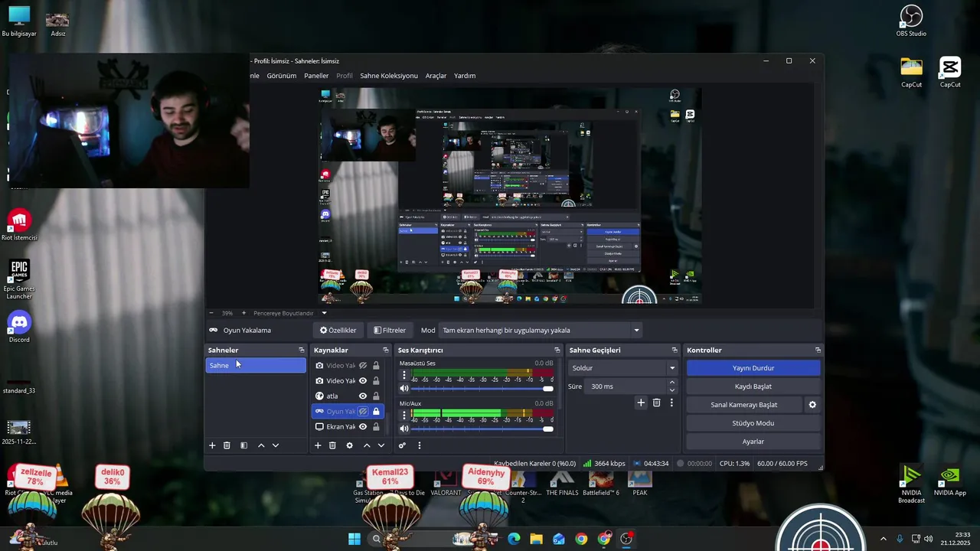Open the Yardım menu
Screen dimensions: 980x551
[465, 76]
